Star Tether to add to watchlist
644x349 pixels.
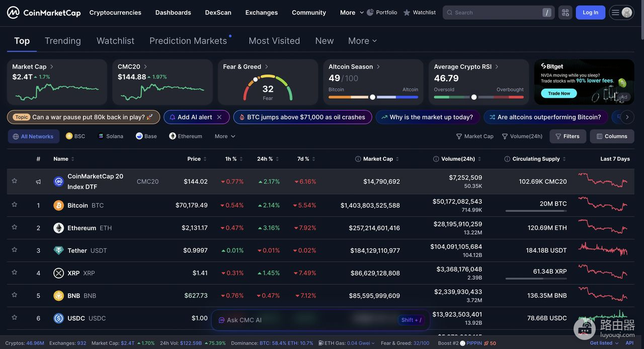click(x=15, y=250)
